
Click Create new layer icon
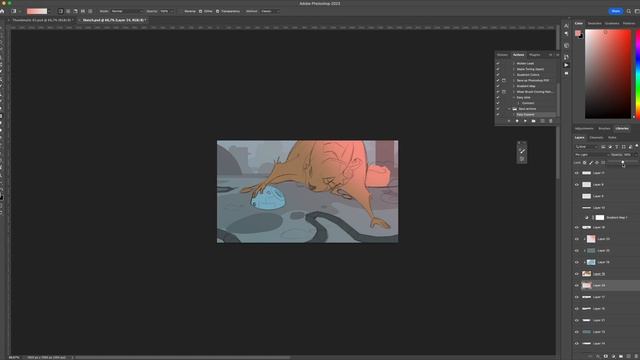coord(629,356)
